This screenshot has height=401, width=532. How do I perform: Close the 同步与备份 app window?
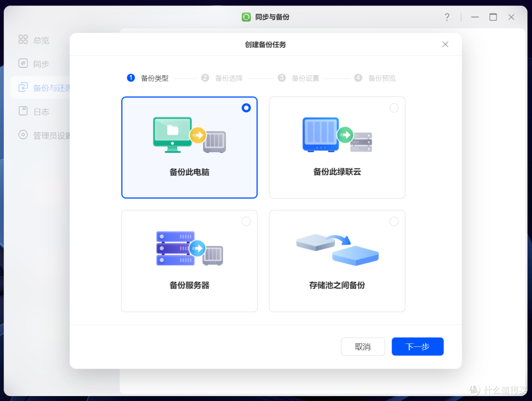pyautogui.click(x=511, y=17)
